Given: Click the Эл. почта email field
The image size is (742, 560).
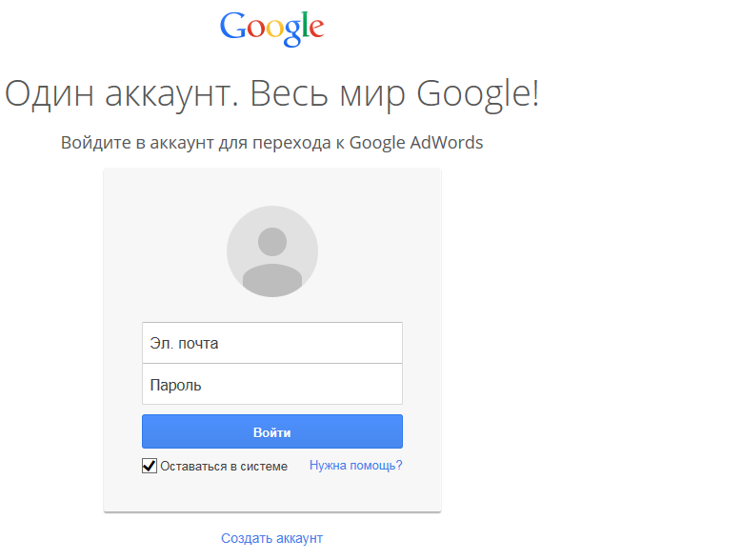Looking at the screenshot, I should (272, 343).
